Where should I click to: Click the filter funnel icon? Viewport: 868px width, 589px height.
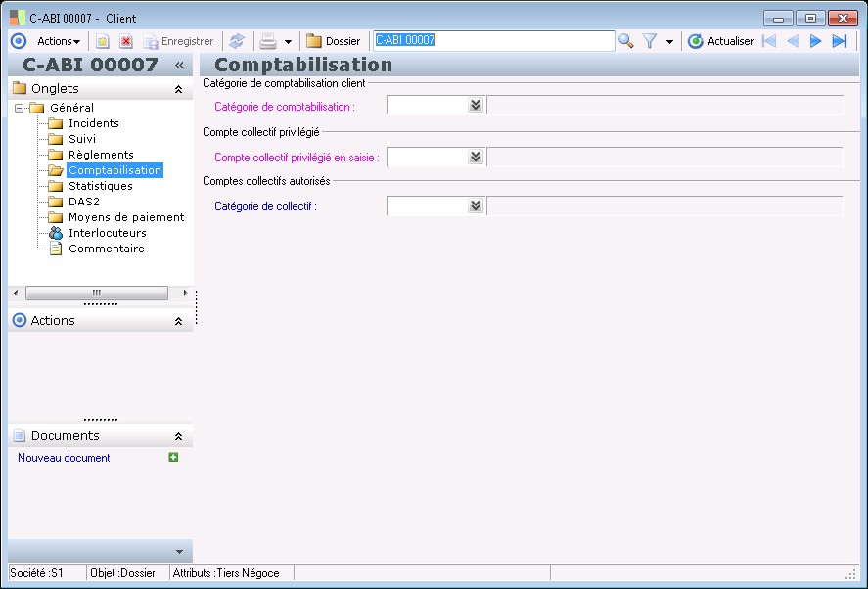click(x=650, y=41)
